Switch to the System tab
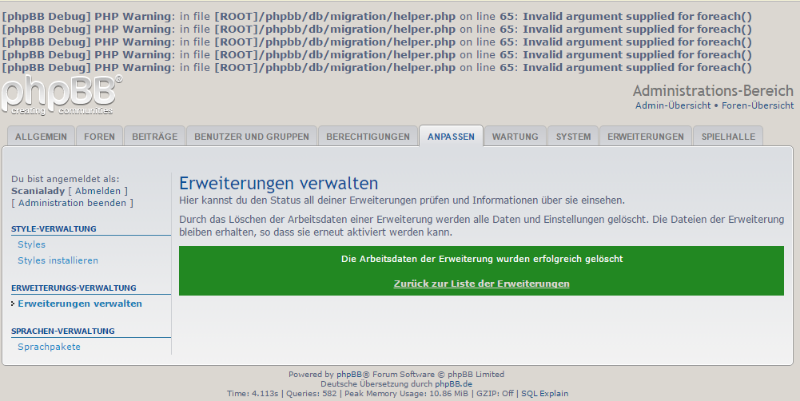 (573, 137)
